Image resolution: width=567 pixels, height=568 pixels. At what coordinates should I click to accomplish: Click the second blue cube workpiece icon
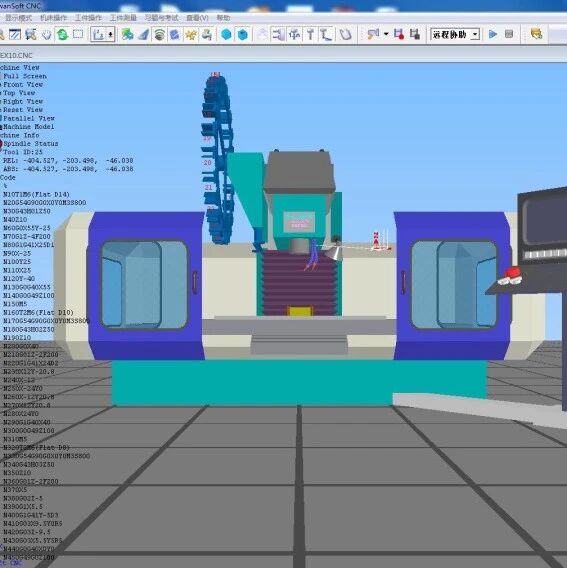point(243,34)
